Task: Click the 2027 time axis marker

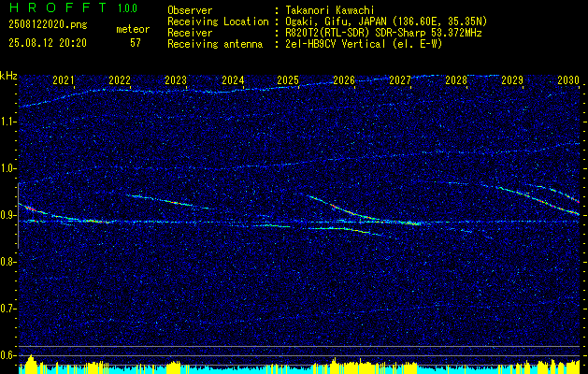Action: 400,79
